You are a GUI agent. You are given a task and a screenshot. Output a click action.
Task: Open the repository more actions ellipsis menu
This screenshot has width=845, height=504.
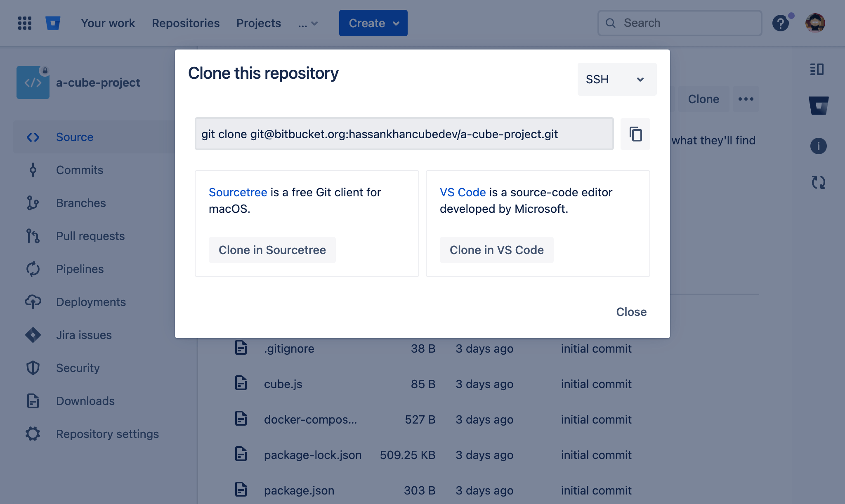746,99
